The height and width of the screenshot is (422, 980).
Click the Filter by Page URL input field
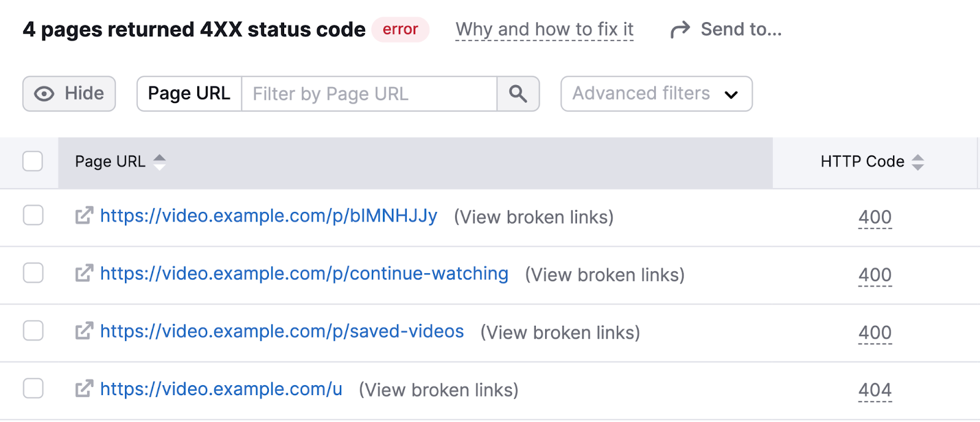pyautogui.click(x=367, y=94)
